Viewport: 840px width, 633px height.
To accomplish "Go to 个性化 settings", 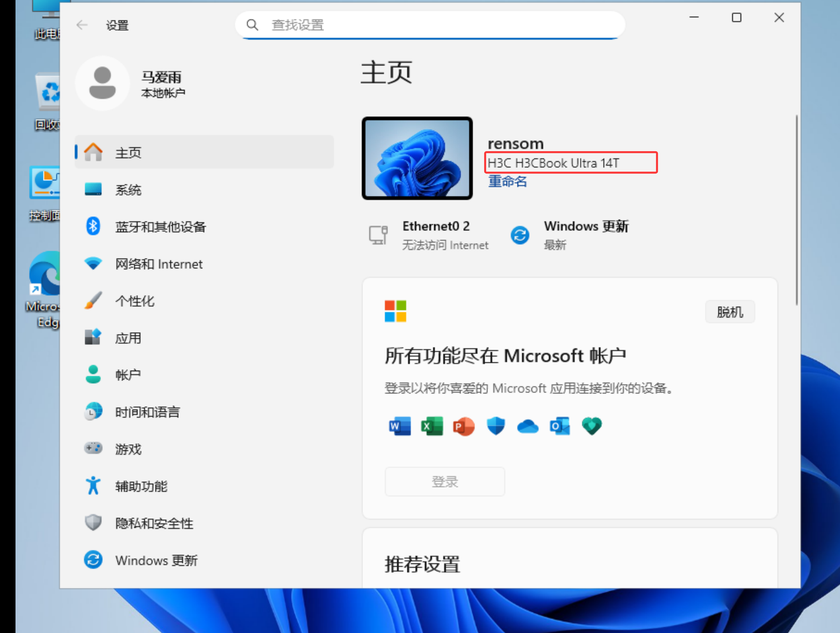I will coord(135,301).
